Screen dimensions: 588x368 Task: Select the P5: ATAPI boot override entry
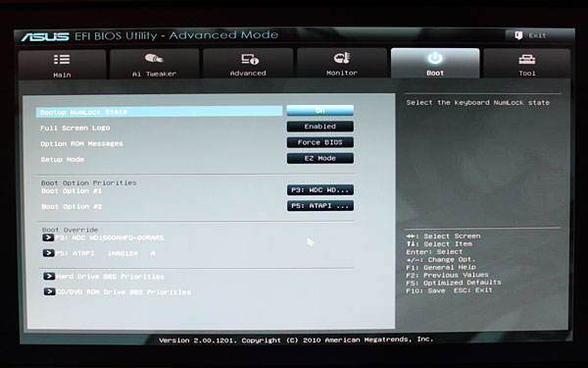pyautogui.click(x=99, y=253)
